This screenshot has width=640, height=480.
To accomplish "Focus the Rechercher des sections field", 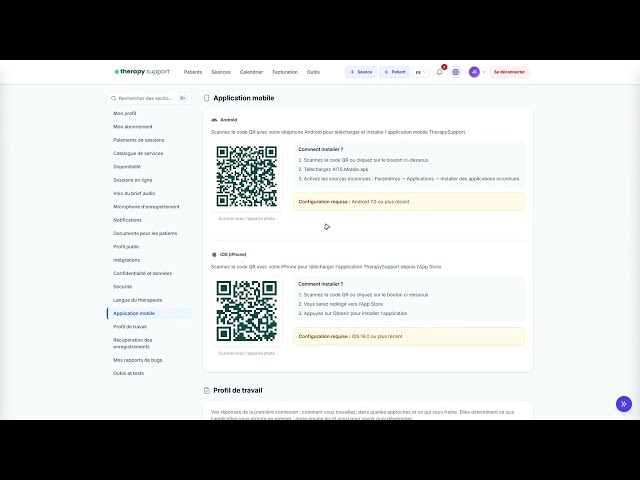I will tap(149, 98).
